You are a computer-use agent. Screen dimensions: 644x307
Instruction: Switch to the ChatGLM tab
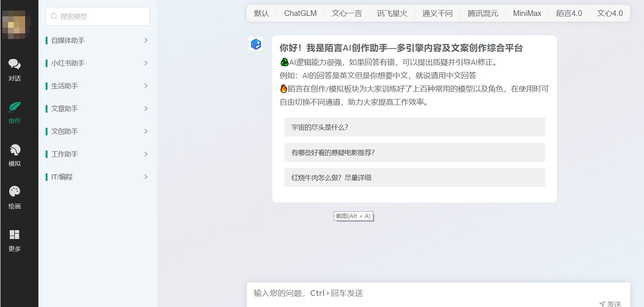[300, 13]
